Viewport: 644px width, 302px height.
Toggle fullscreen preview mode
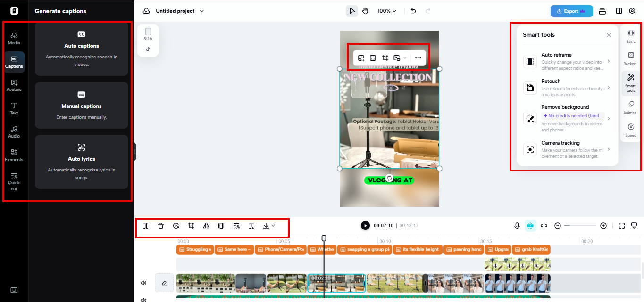point(621,225)
